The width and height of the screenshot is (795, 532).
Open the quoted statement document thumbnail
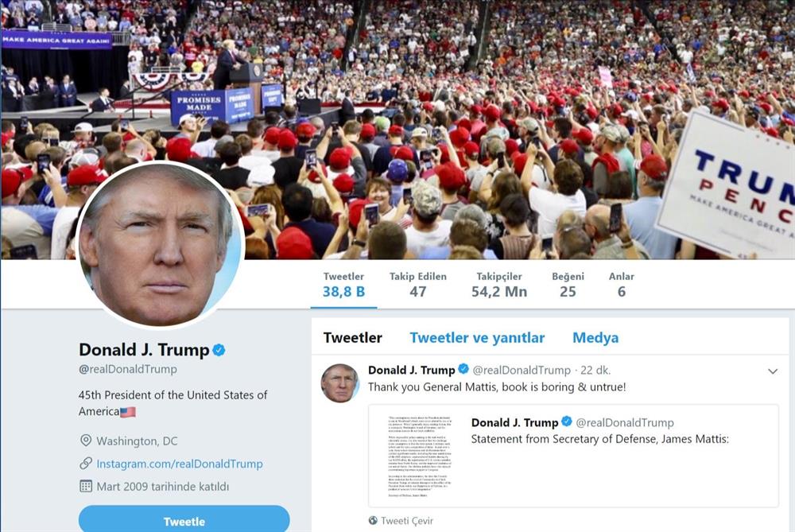click(420, 456)
